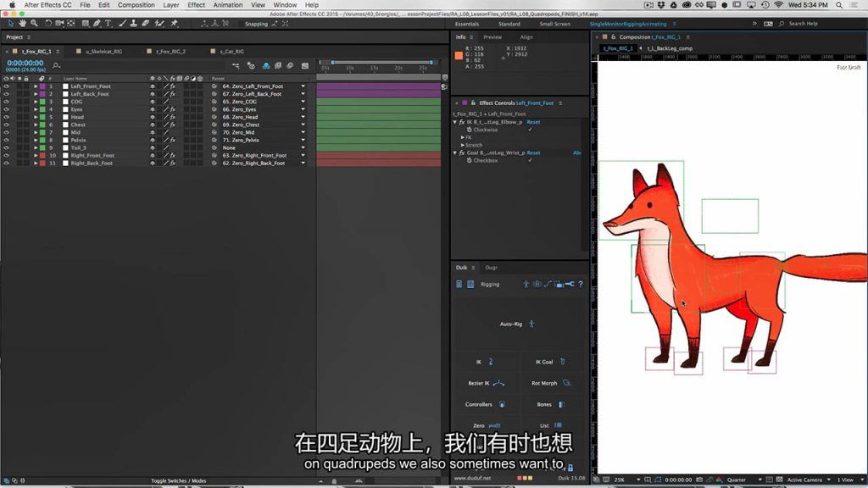868x488 pixels.
Task: Click purple label color of Left_Front_Foot layer
Action: [x=42, y=86]
